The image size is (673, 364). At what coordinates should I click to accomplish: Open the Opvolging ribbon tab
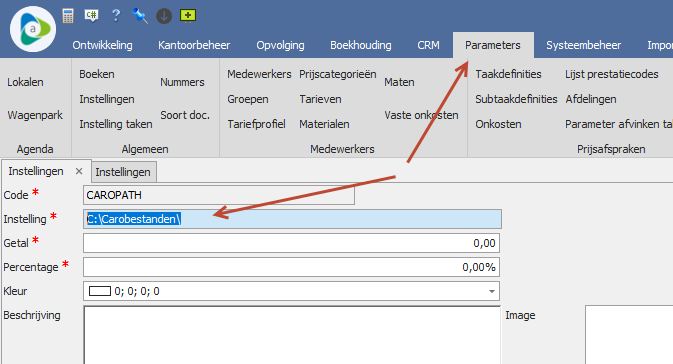[x=280, y=45]
